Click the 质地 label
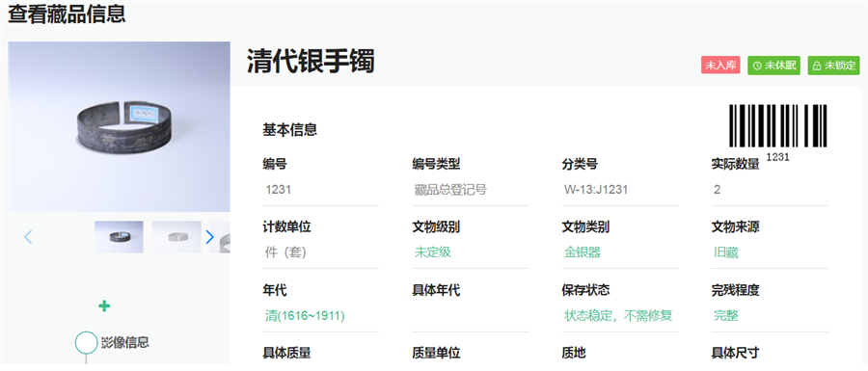Image resolution: width=868 pixels, height=371 pixels. click(x=574, y=353)
